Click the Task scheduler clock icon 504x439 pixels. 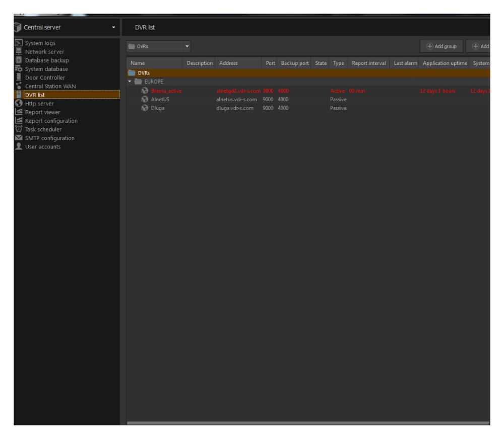point(19,129)
